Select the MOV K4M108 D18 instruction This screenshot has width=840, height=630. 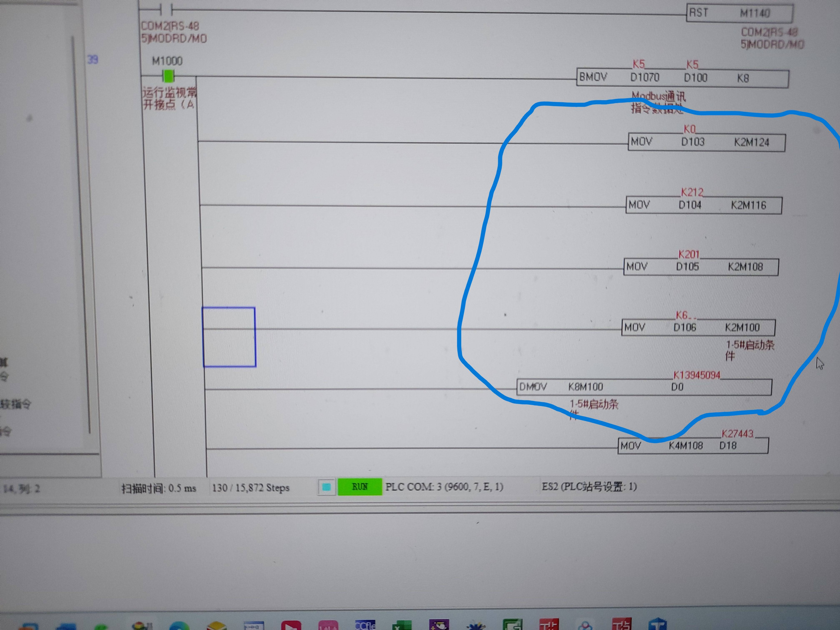coord(693,445)
